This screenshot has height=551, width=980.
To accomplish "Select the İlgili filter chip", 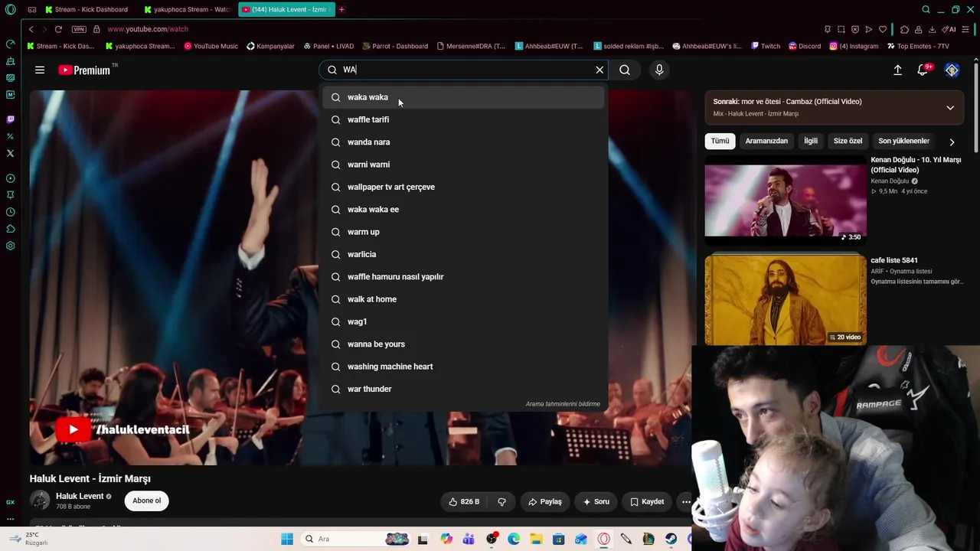I will tap(811, 141).
